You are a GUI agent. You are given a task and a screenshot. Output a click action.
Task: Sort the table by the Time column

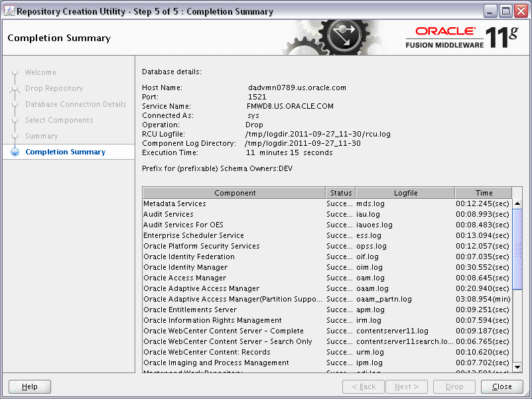coord(484,193)
